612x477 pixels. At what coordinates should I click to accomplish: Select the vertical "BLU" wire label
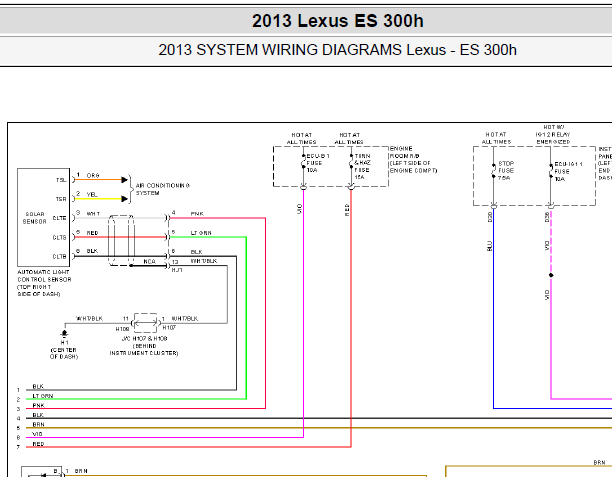coord(489,246)
